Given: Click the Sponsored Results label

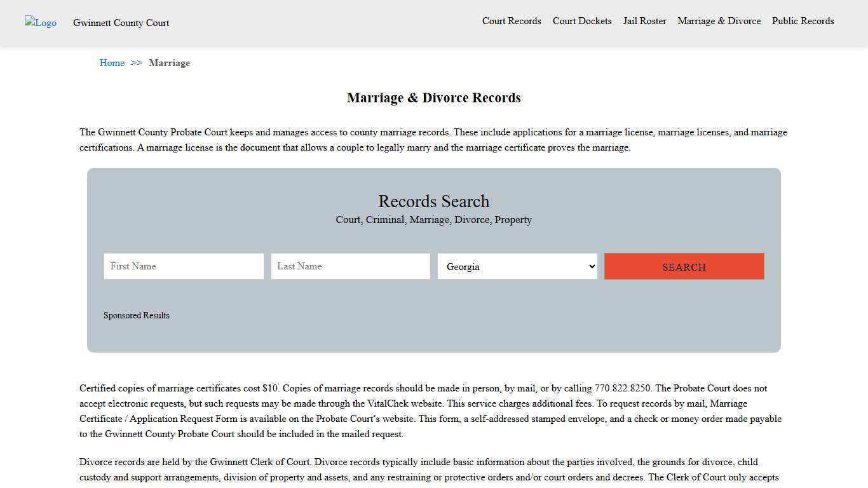Looking at the screenshot, I should 137,315.
